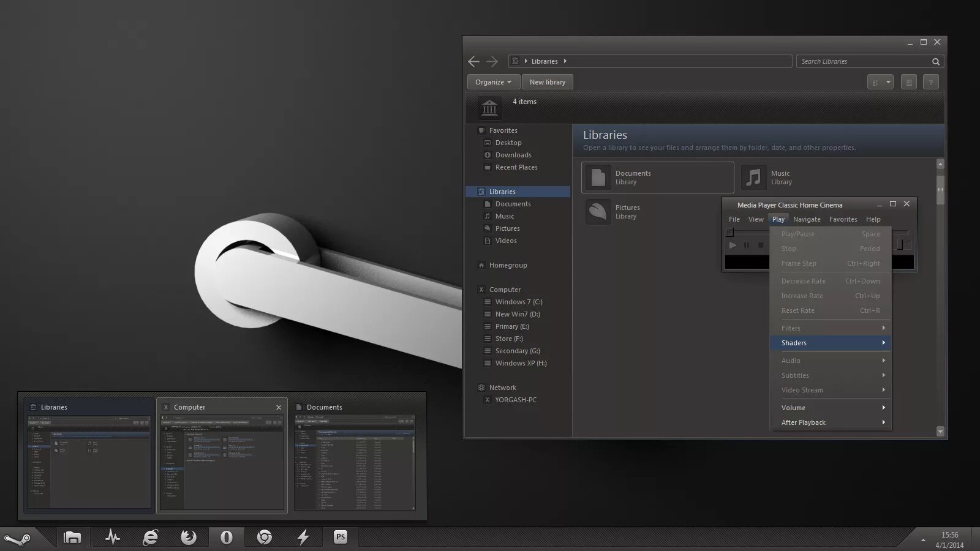Open the Help menu in Media Player Classic

873,219
